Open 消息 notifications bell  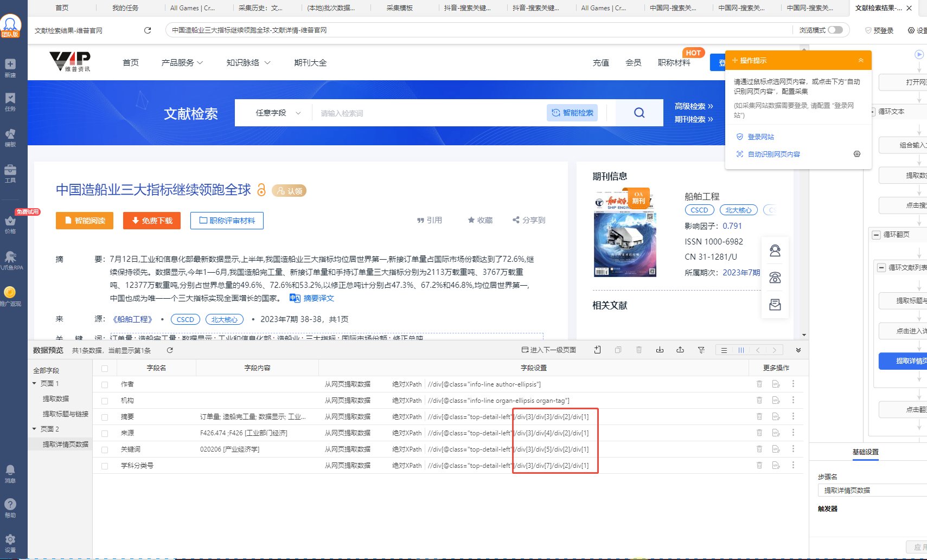[x=10, y=473]
